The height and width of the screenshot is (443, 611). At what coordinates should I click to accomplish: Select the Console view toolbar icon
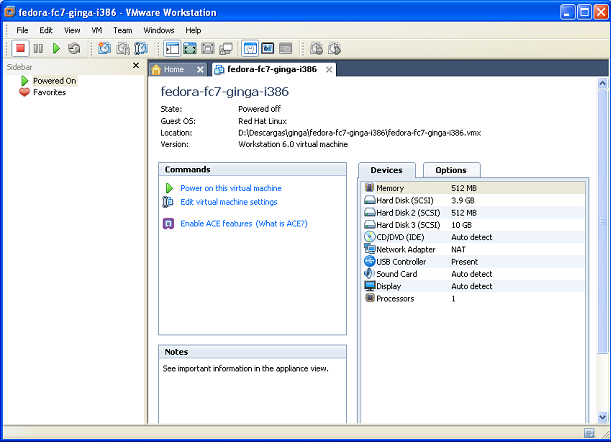(268, 49)
